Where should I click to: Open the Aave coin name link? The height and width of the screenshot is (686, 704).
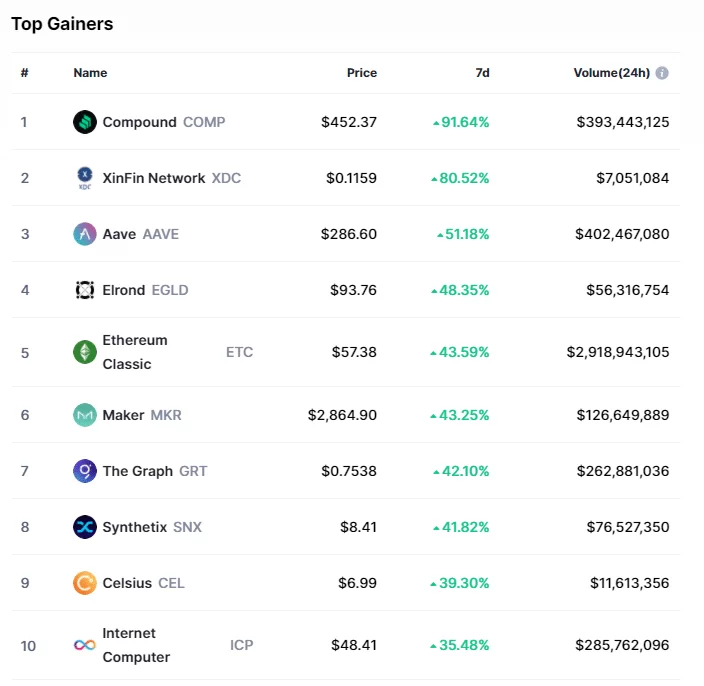[x=119, y=234]
